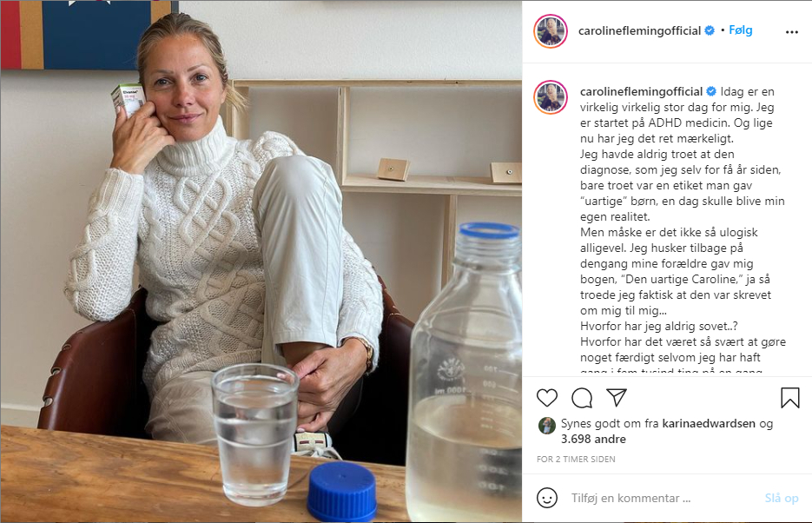Open carolineflemingofficial username in header
Screen dimensions: 812x523
(639, 30)
